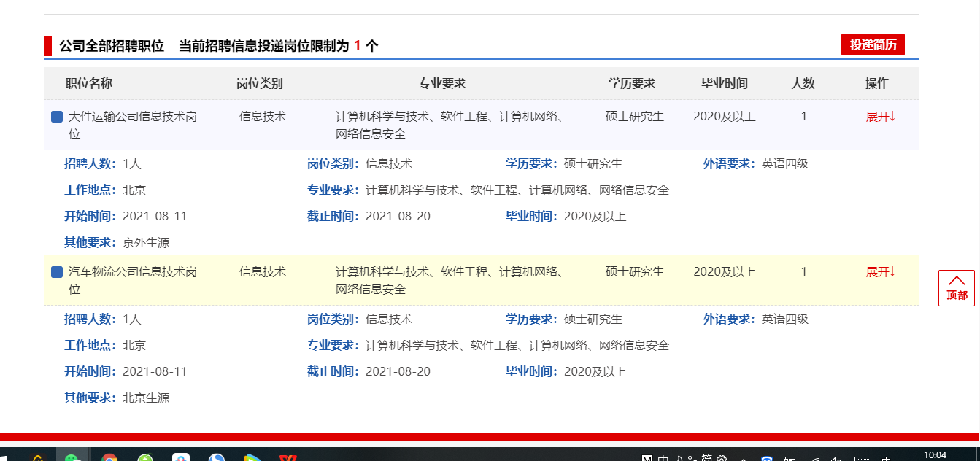Click the 职位名称 column header
Viewport: 980px width, 461px height.
click(89, 83)
